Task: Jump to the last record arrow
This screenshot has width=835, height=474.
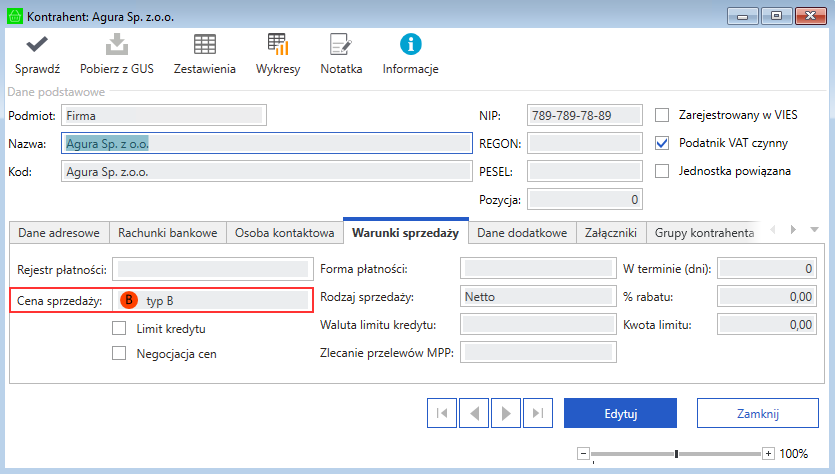Action: 537,412
